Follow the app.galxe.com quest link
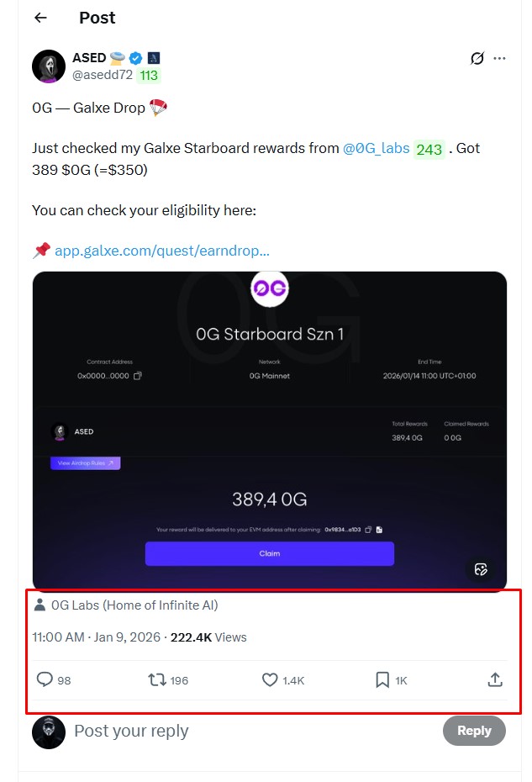This screenshot has width=532, height=782. pyautogui.click(x=162, y=251)
